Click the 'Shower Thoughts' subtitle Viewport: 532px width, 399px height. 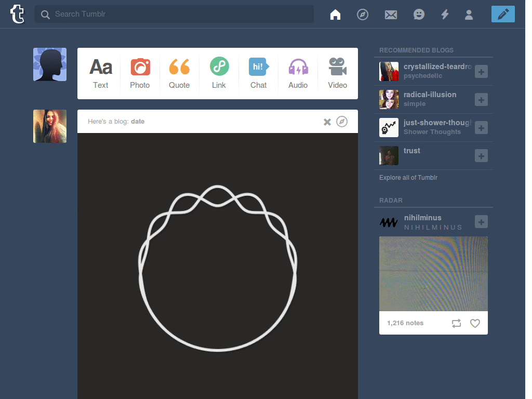click(x=432, y=131)
